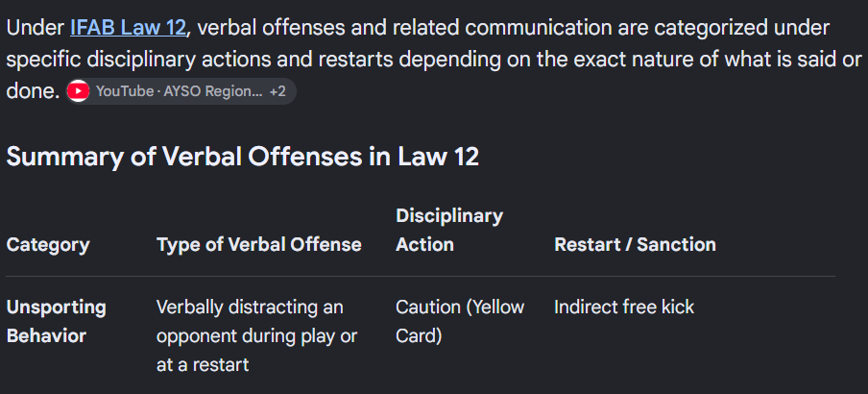Open the YouTube AYSO Region source chip
This screenshot has width=868, height=394.
coord(181,91)
